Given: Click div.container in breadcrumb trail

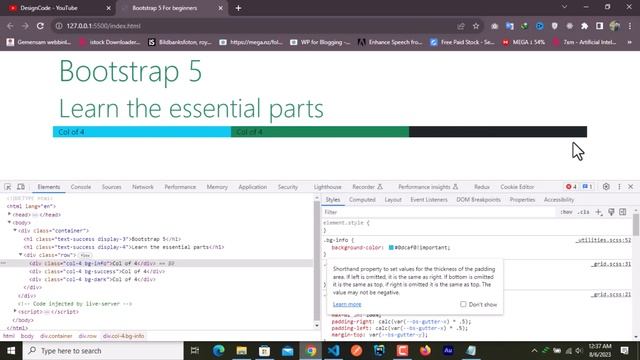Looking at the screenshot, I should tap(56, 336).
